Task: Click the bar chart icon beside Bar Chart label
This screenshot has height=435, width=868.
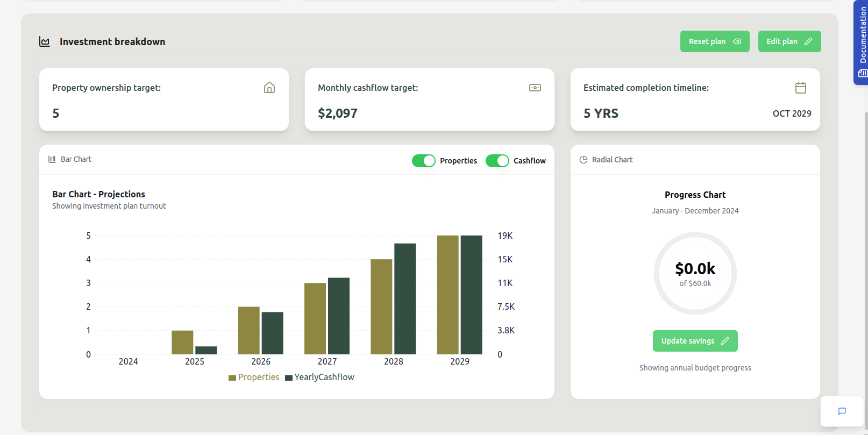Action: pyautogui.click(x=52, y=159)
